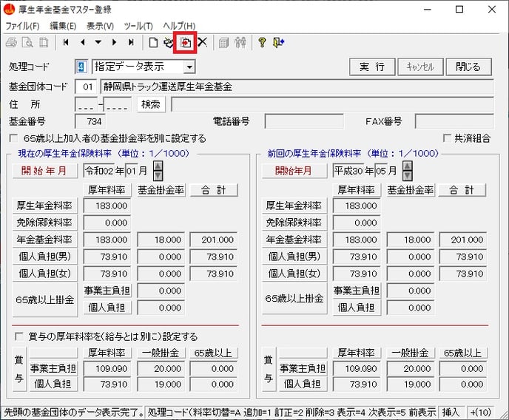Jump to last record arrow
Screen dimensions: 509x420
coord(131,42)
